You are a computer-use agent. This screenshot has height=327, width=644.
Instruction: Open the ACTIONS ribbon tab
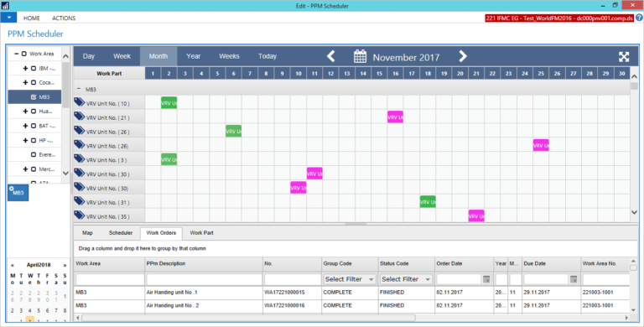[64, 18]
